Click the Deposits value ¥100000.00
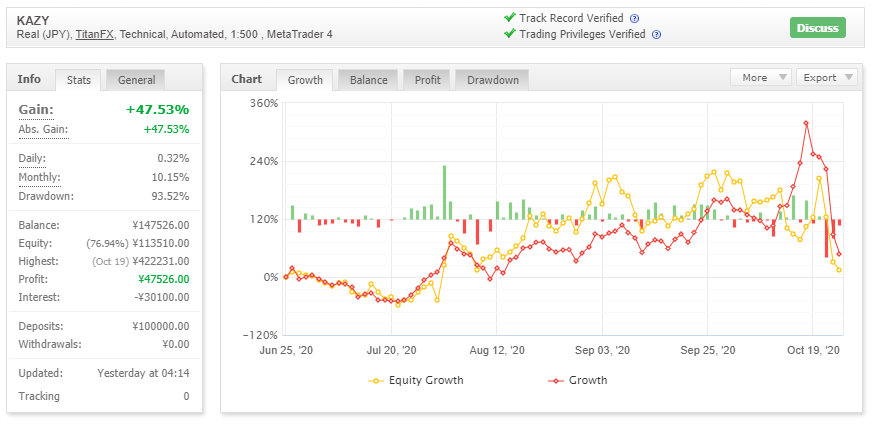The height and width of the screenshot is (424, 872). (161, 326)
